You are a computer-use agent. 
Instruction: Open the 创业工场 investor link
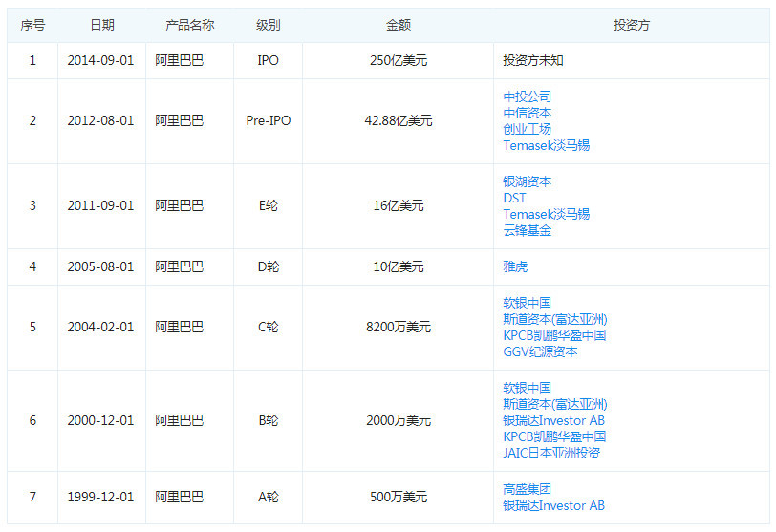(x=528, y=129)
